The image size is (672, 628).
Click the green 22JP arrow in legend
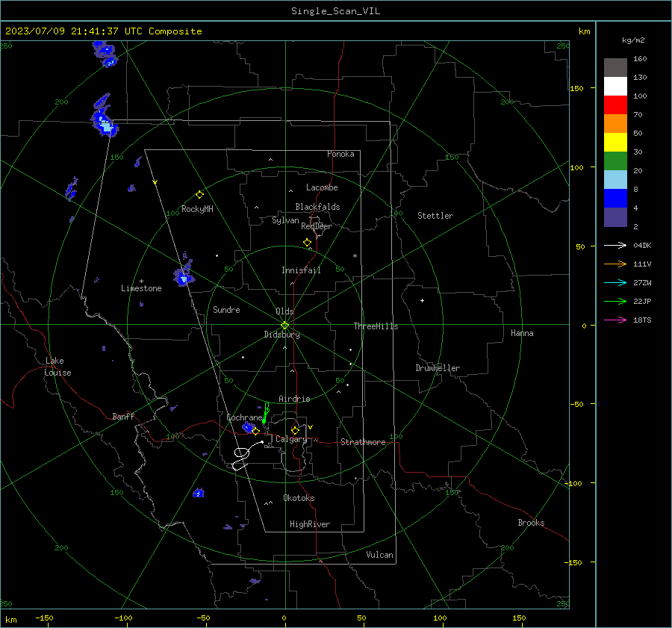615,302
